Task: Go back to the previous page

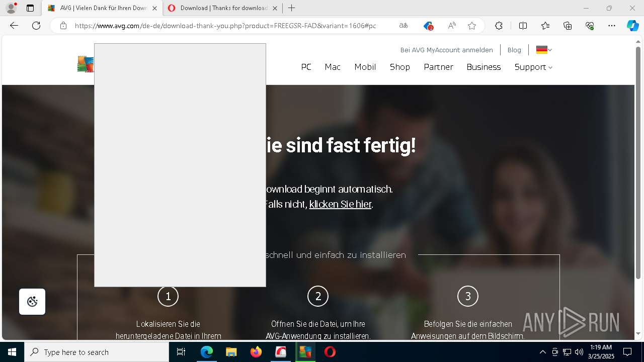Action: click(14, 26)
